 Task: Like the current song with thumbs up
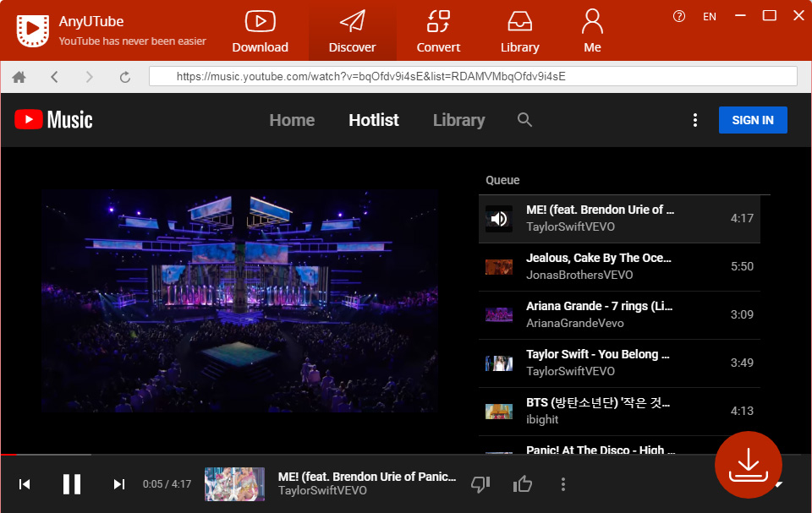(523, 484)
